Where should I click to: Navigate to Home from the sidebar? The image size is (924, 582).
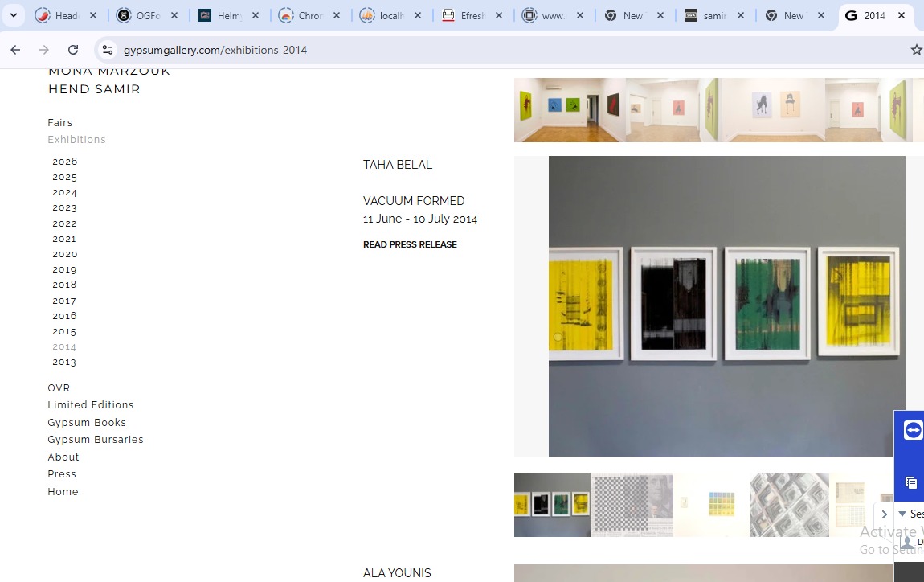pyautogui.click(x=63, y=491)
